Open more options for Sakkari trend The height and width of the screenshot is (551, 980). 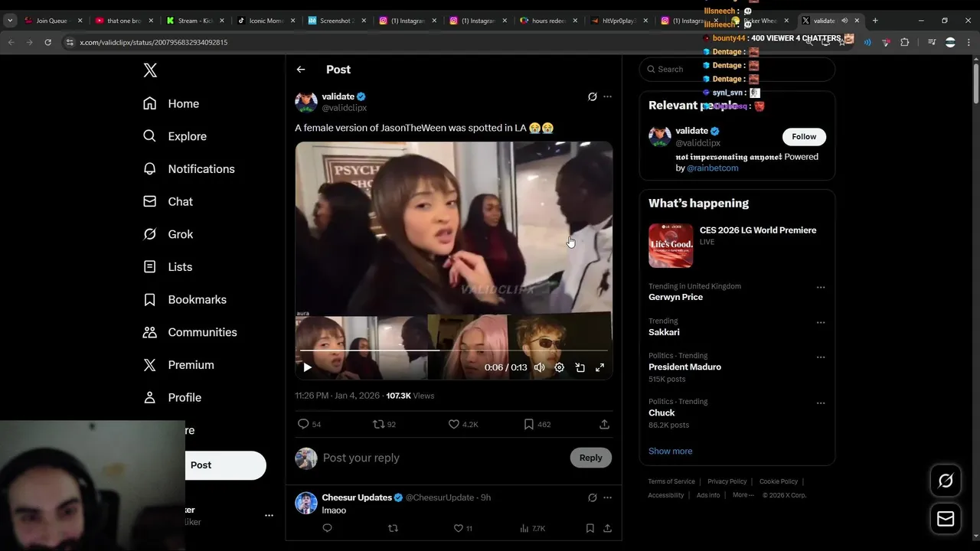pyautogui.click(x=821, y=323)
